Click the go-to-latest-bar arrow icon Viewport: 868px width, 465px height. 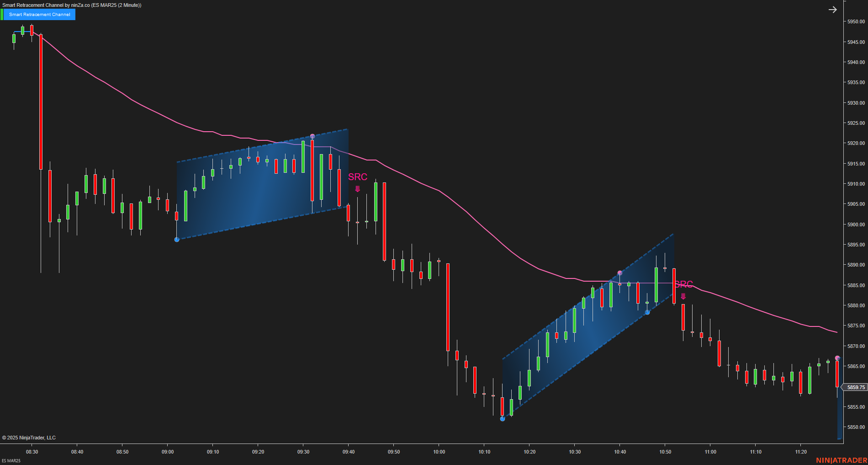coord(834,9)
